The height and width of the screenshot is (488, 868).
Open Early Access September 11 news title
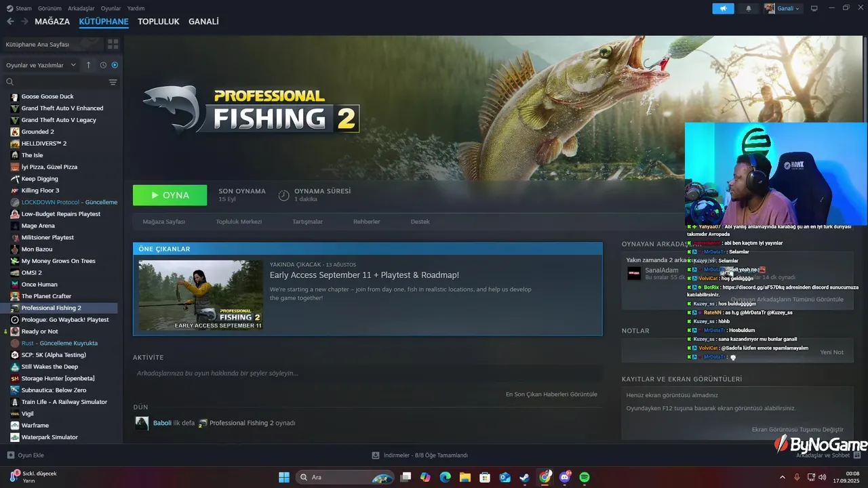[x=364, y=275]
